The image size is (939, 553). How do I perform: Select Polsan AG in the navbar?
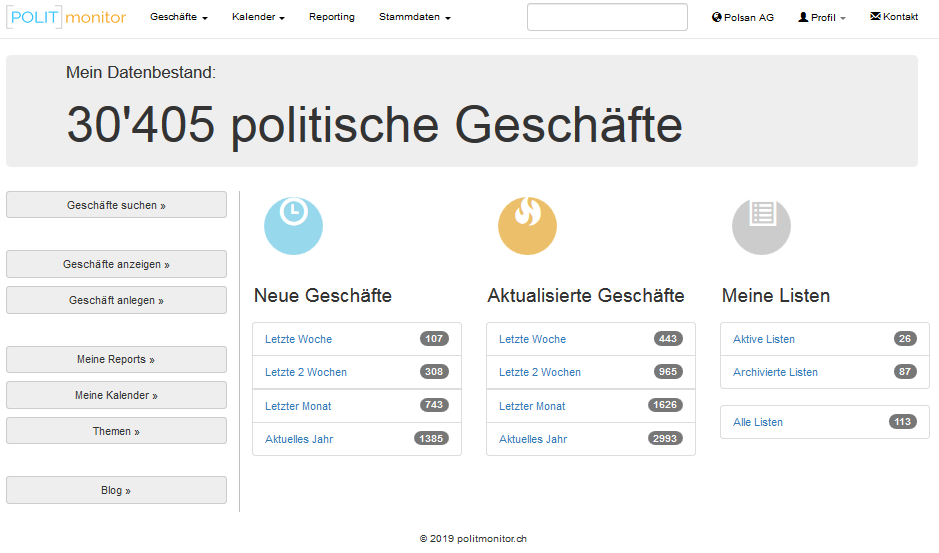743,17
